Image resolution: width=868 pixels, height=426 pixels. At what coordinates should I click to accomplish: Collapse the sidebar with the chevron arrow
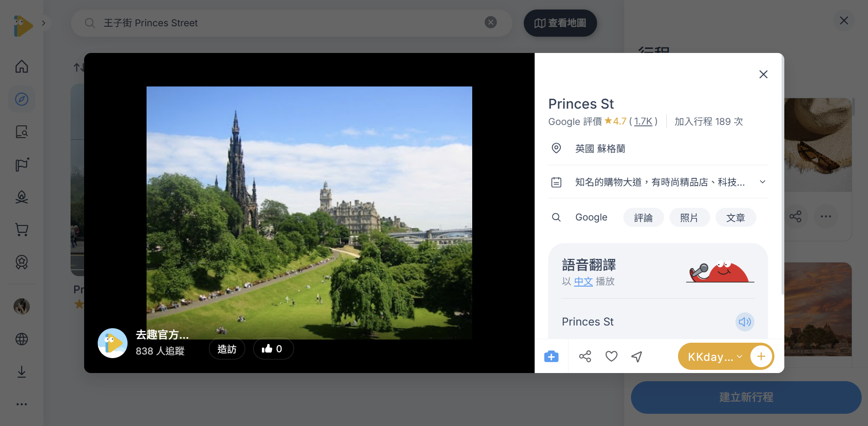[44, 22]
